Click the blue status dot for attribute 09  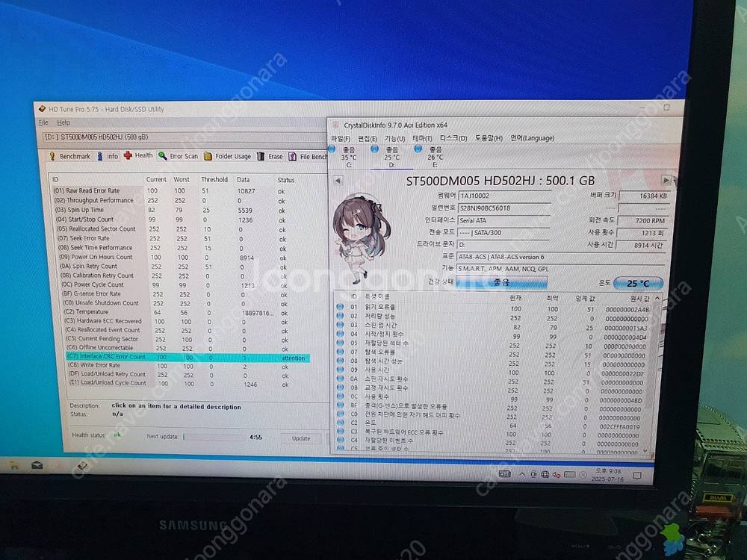click(340, 369)
